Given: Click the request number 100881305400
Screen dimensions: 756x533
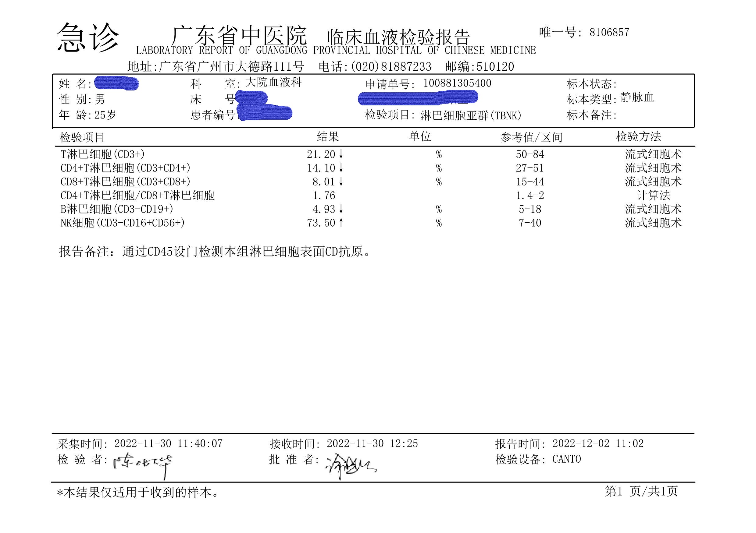Looking at the screenshot, I should coord(457,83).
